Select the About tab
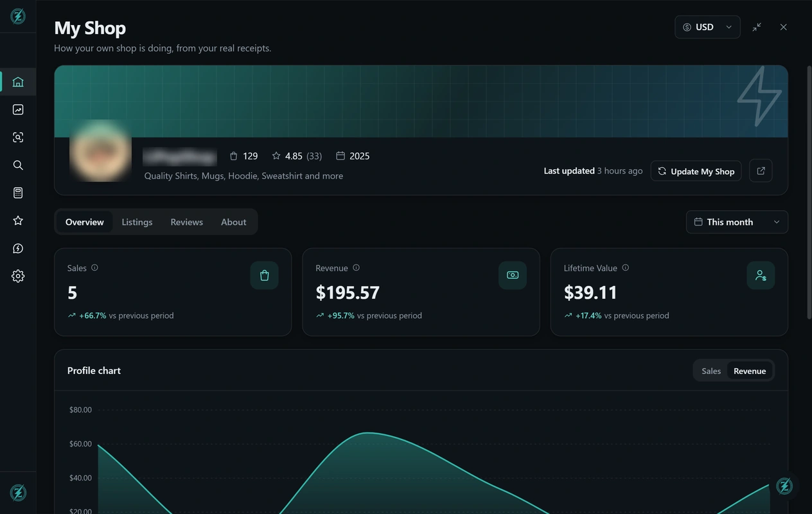This screenshot has height=514, width=812. [x=233, y=222]
